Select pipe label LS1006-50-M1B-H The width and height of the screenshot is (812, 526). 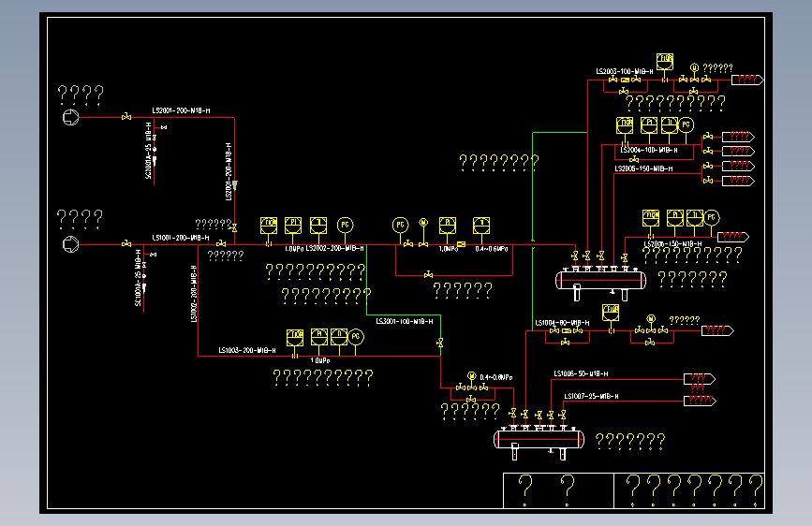click(x=581, y=373)
